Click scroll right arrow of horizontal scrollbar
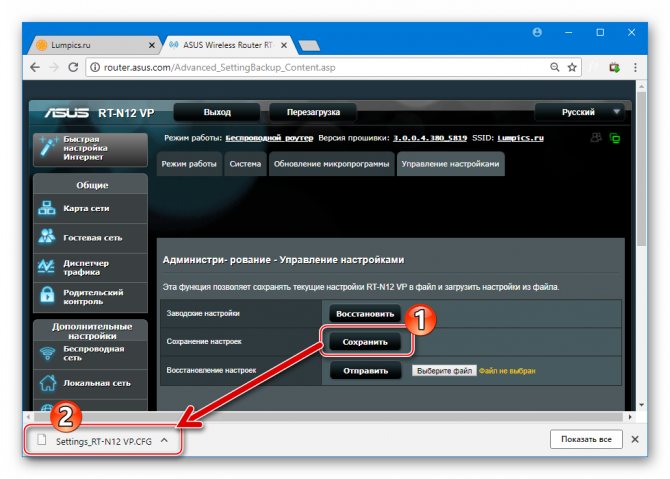The image size is (670, 479). tap(630, 417)
